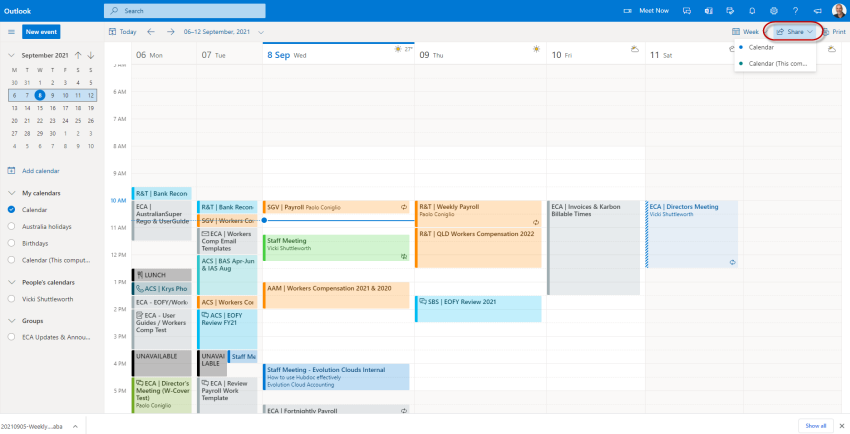This screenshot has width=850, height=434.
Task: Click the Meet Now video camera icon
Action: click(x=628, y=10)
